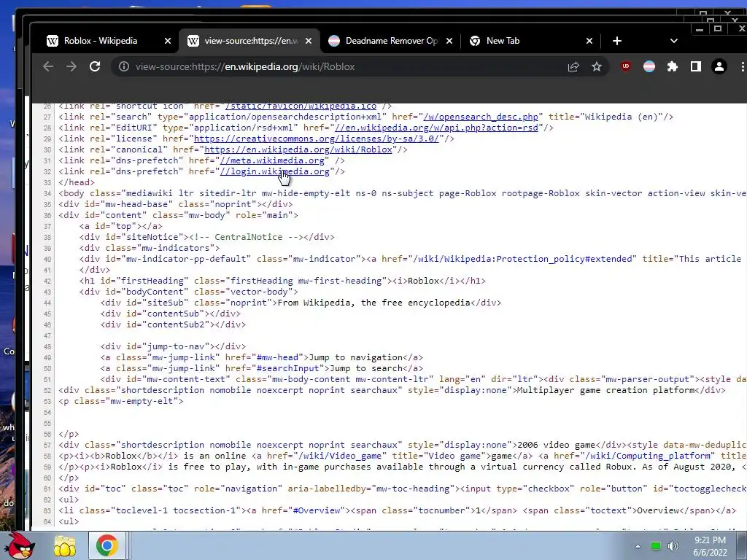Close the Roblox - Wikipedia tab
Screen dimensions: 747x560
tap(168, 41)
